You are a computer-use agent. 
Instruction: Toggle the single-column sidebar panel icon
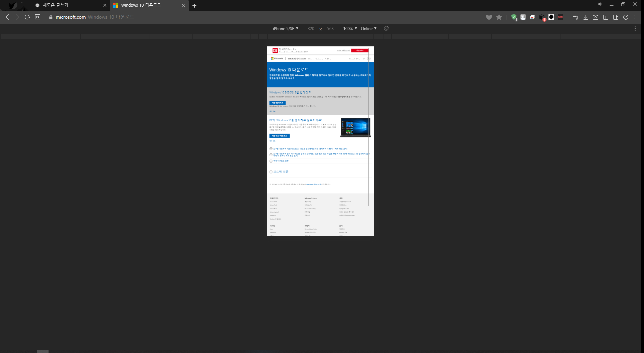[x=606, y=17]
